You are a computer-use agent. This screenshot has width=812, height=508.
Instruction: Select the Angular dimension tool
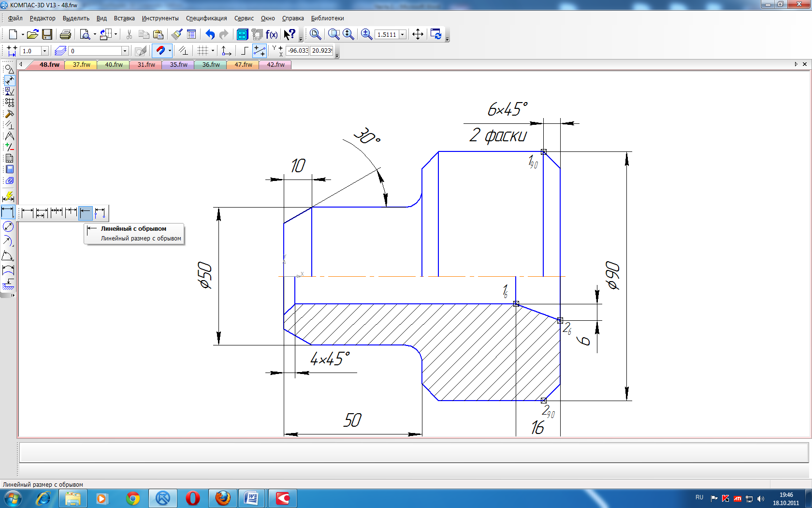pyautogui.click(x=8, y=255)
